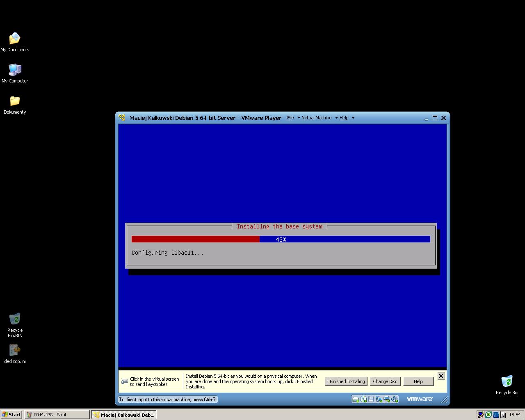Minimize the VMware Player window
Image resolution: width=525 pixels, height=420 pixels.
tap(426, 118)
